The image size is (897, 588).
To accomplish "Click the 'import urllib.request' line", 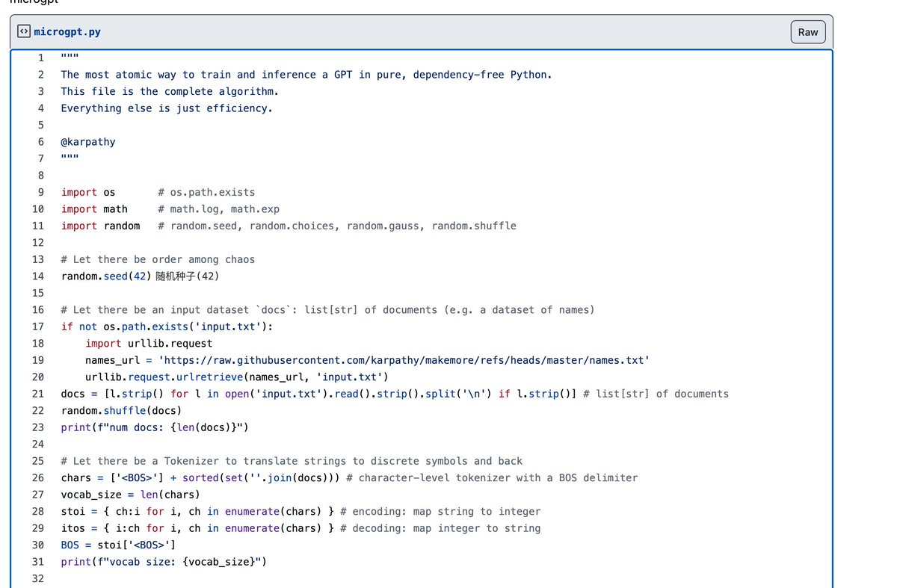I will point(149,344).
